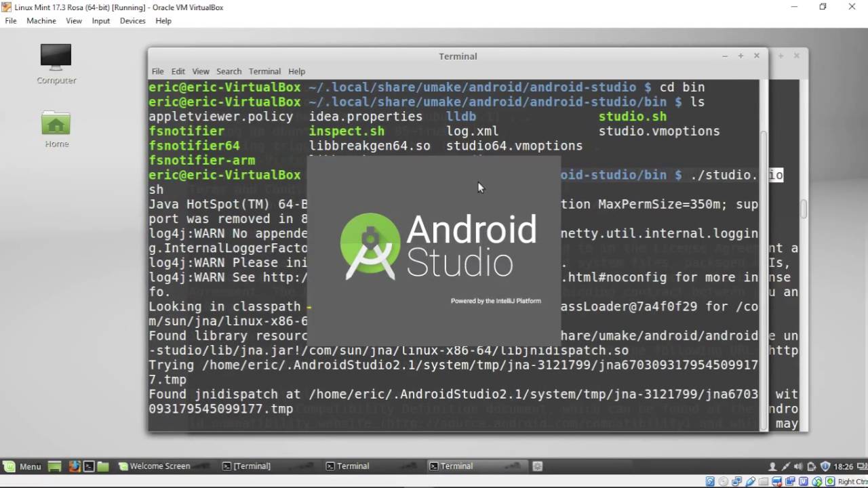Maximize the VirtualBox window
868x488 pixels.
pos(823,7)
